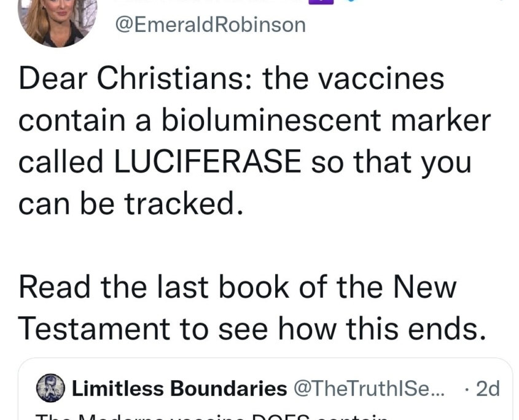Click the word 'bioluminescent' in the tweet
This screenshot has width=519, height=420.
tap(271, 120)
